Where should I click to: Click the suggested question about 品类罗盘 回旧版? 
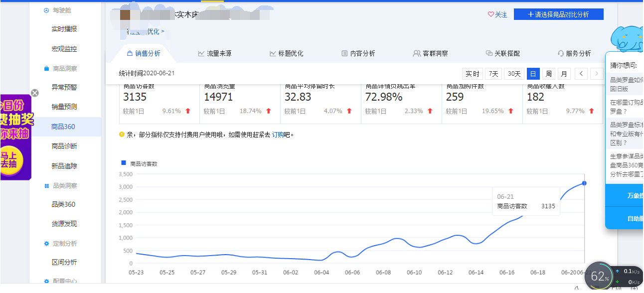pos(627,84)
